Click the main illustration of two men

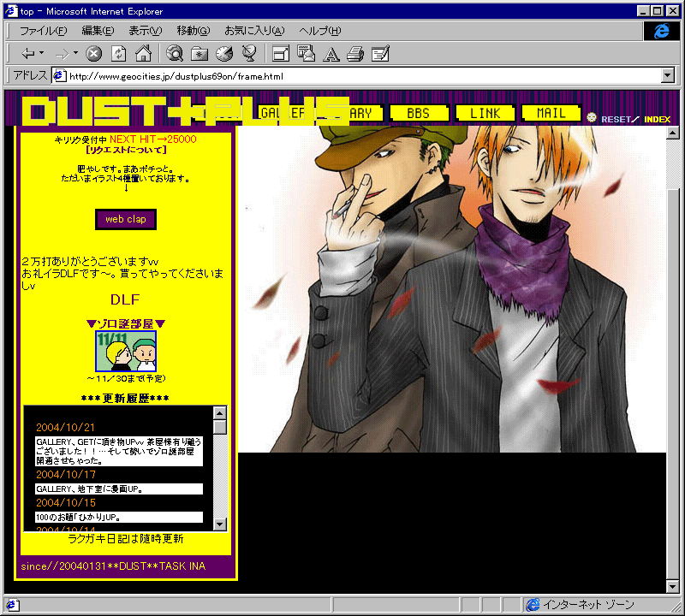coord(452,289)
